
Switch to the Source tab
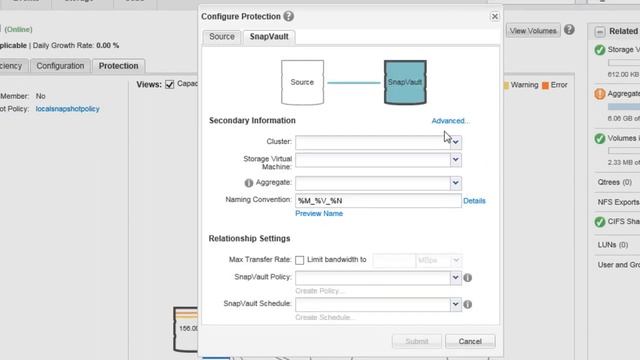[222, 36]
